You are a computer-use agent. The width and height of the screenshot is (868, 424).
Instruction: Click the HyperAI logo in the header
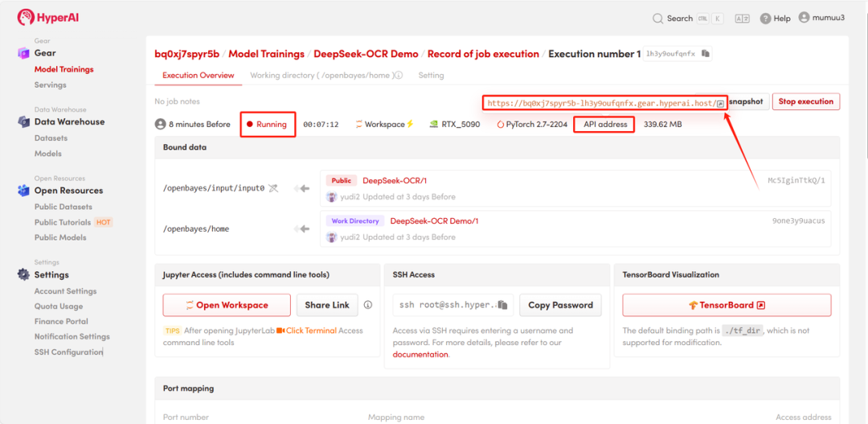tap(48, 18)
